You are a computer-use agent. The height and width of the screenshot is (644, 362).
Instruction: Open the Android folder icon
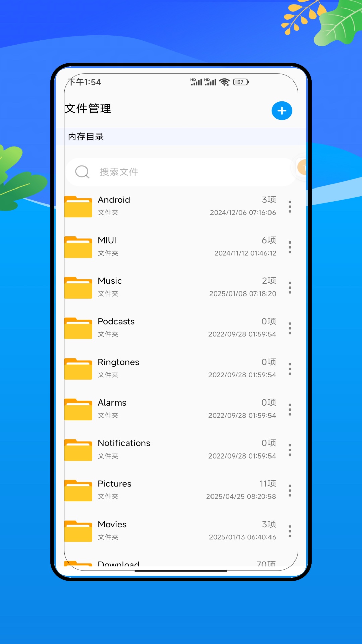click(78, 207)
